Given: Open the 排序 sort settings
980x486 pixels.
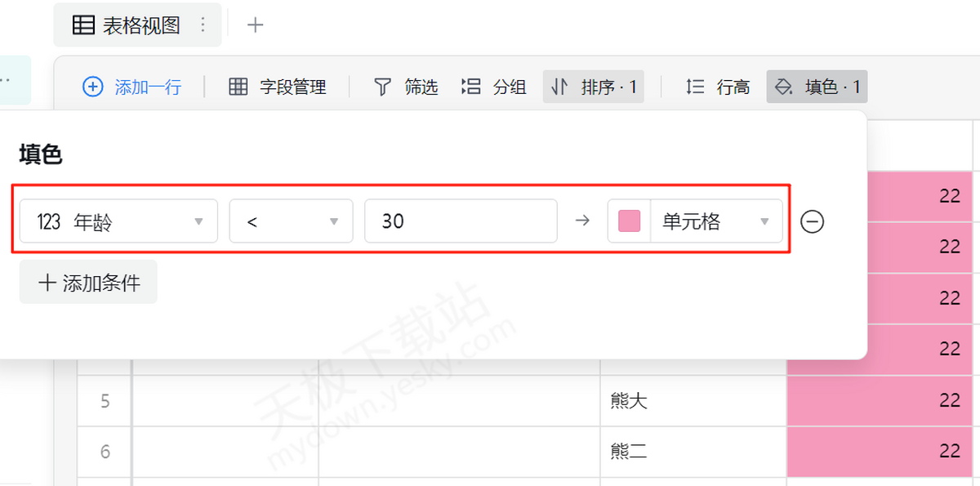Looking at the screenshot, I should pos(594,87).
